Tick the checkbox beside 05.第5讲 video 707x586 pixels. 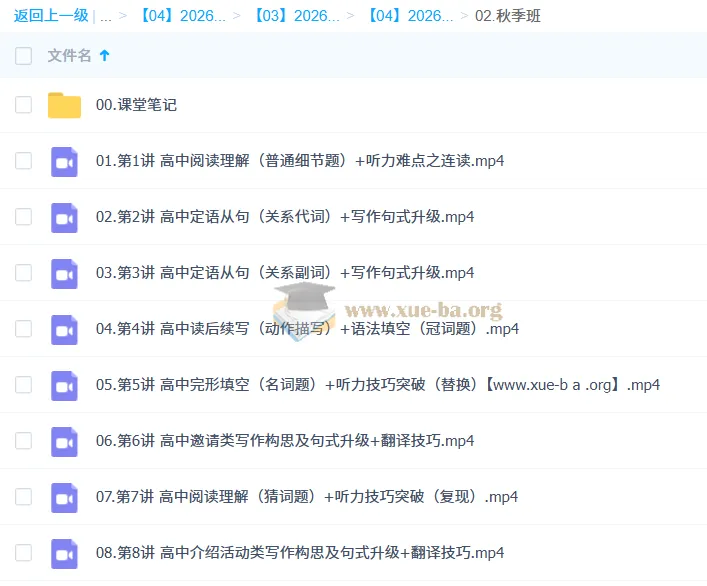tap(24, 385)
